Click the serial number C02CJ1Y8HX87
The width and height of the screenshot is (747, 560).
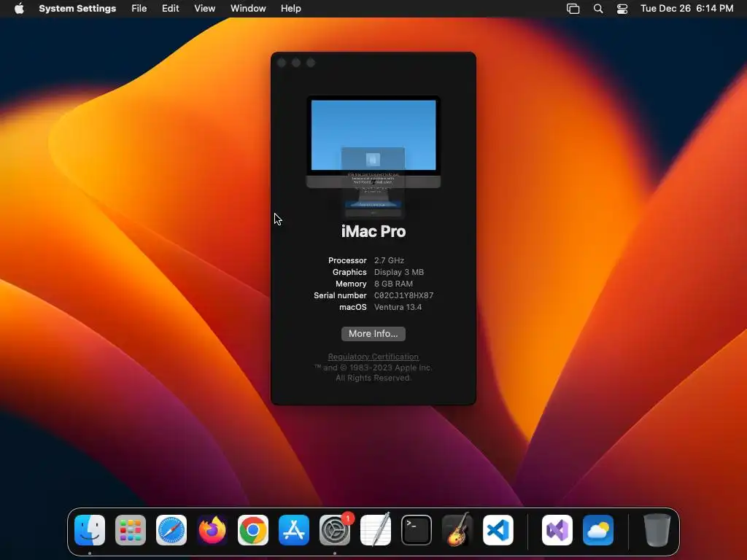(404, 296)
